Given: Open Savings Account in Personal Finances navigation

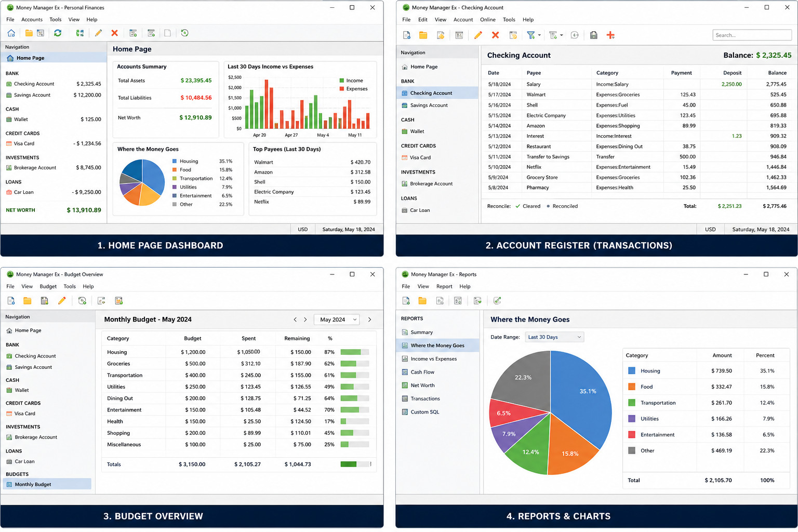Looking at the screenshot, I should [x=32, y=96].
